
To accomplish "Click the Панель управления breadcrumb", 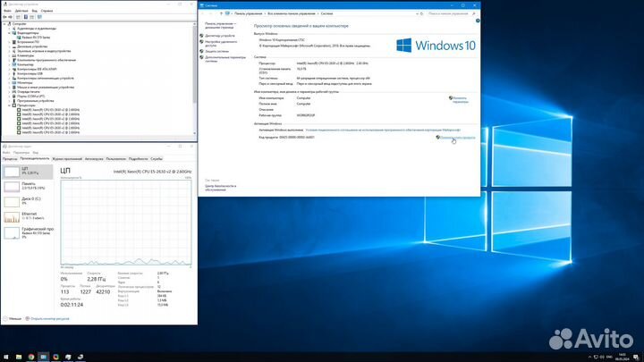I will (x=249, y=13).
